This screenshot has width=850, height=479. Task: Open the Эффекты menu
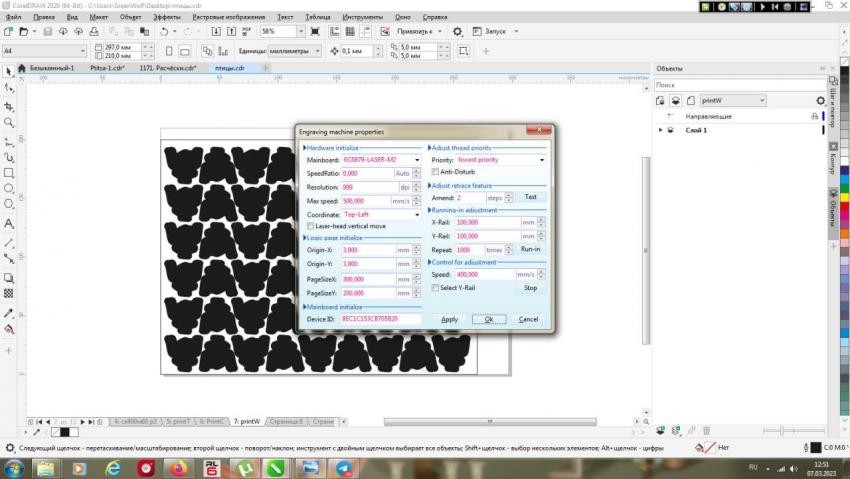[167, 17]
